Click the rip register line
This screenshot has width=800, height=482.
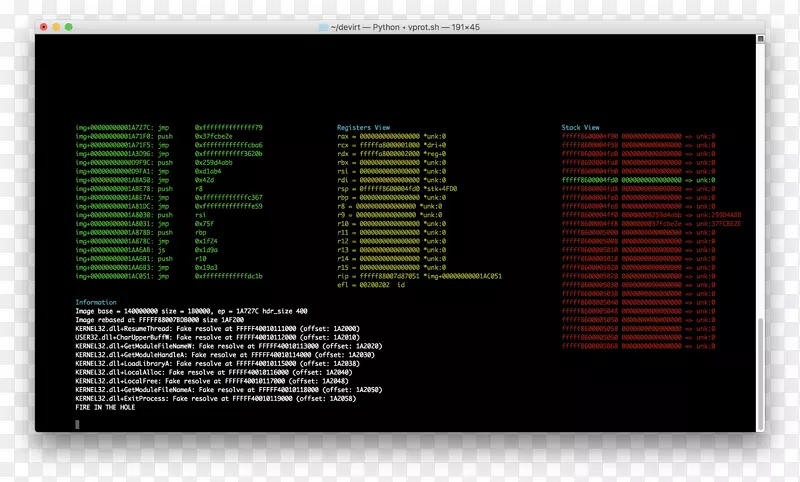pos(418,275)
